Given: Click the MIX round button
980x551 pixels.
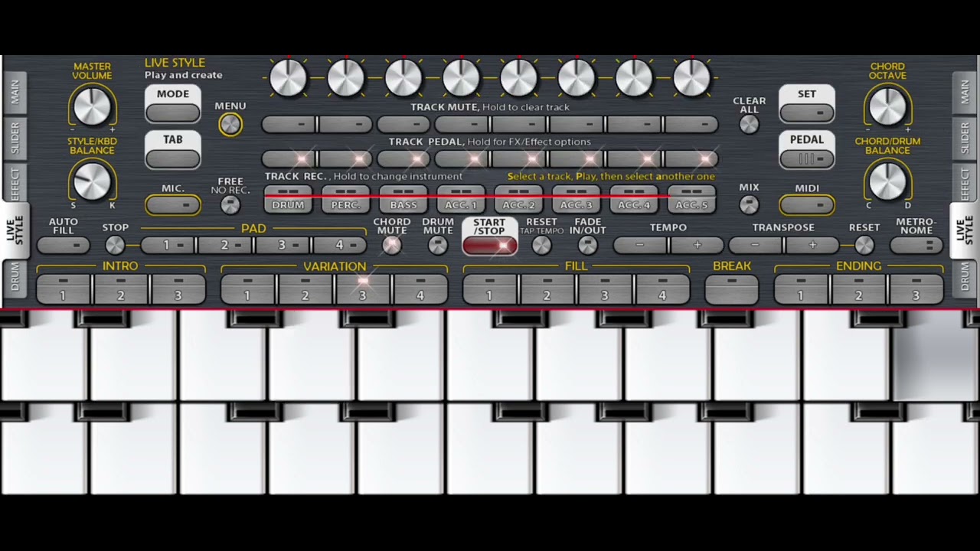Looking at the screenshot, I should (749, 204).
